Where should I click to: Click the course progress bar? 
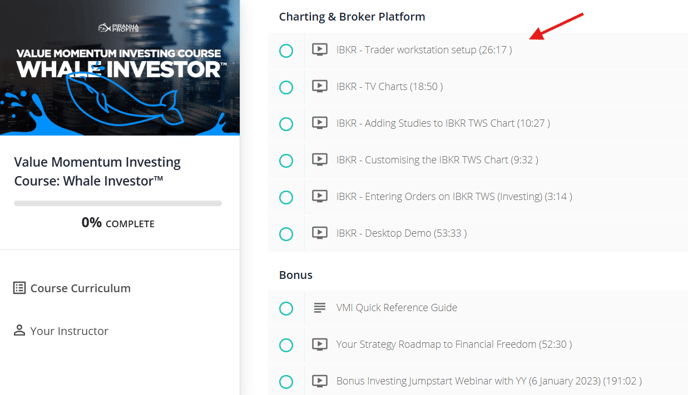[118, 203]
